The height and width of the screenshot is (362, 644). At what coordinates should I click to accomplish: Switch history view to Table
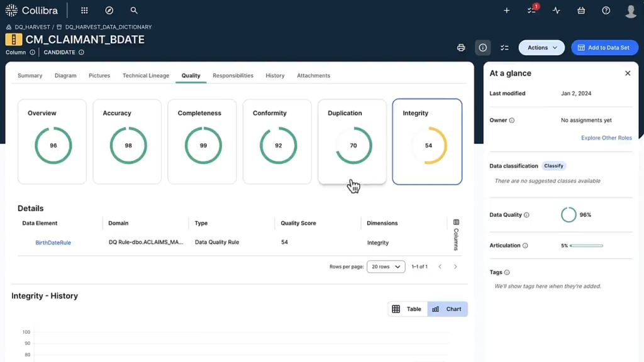(x=407, y=309)
